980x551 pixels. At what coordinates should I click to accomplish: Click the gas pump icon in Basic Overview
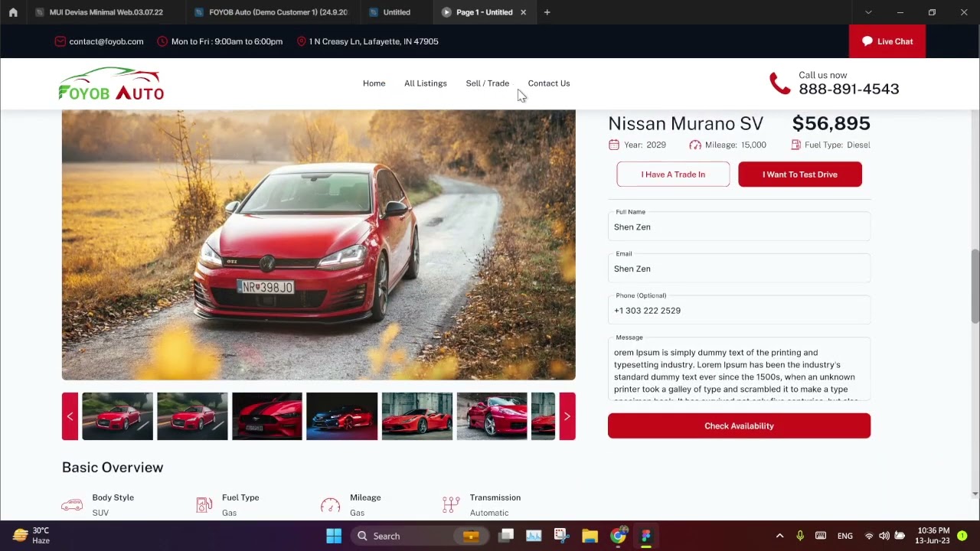click(204, 505)
